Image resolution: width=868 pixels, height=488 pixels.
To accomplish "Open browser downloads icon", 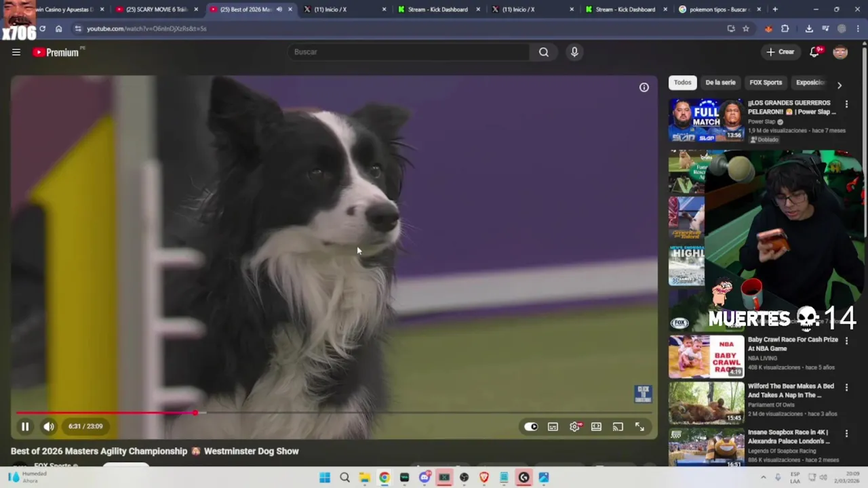I will [x=809, y=28].
